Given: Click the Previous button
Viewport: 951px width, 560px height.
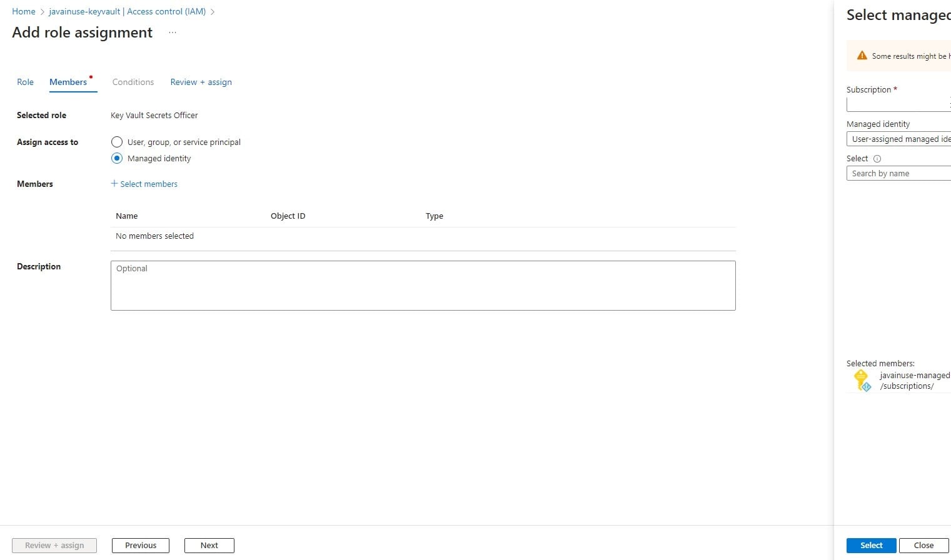Looking at the screenshot, I should click(141, 546).
